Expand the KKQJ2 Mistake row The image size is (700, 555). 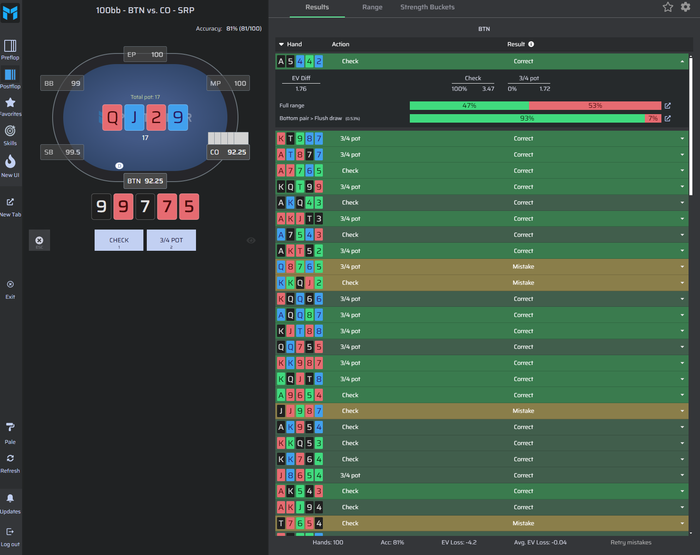[482, 283]
